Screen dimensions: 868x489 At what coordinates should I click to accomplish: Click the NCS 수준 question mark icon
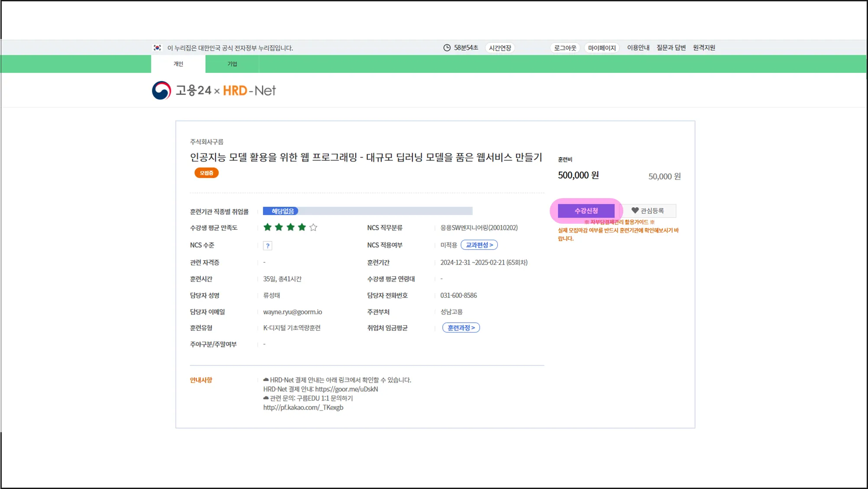pyautogui.click(x=268, y=246)
